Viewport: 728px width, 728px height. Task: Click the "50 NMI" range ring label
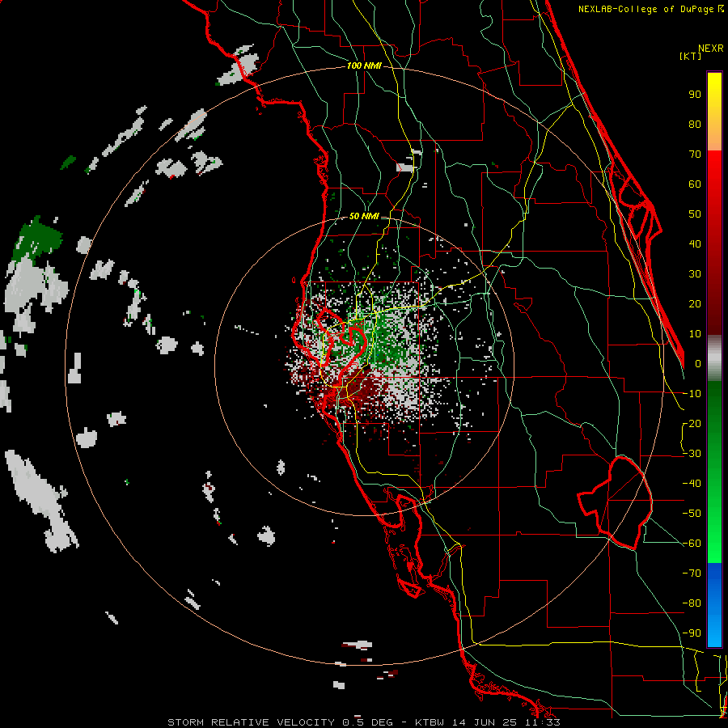(364, 216)
